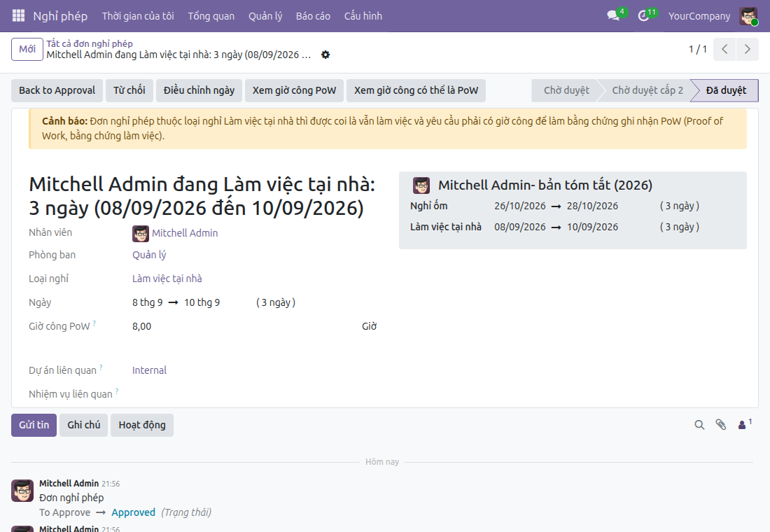770x532 pixels.
Task: Go to previous record arrow
Action: click(724, 49)
